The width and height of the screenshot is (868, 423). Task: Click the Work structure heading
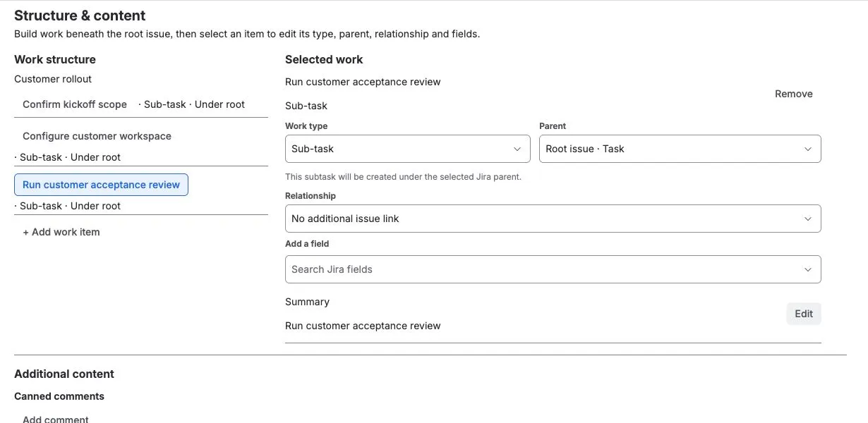tap(55, 59)
